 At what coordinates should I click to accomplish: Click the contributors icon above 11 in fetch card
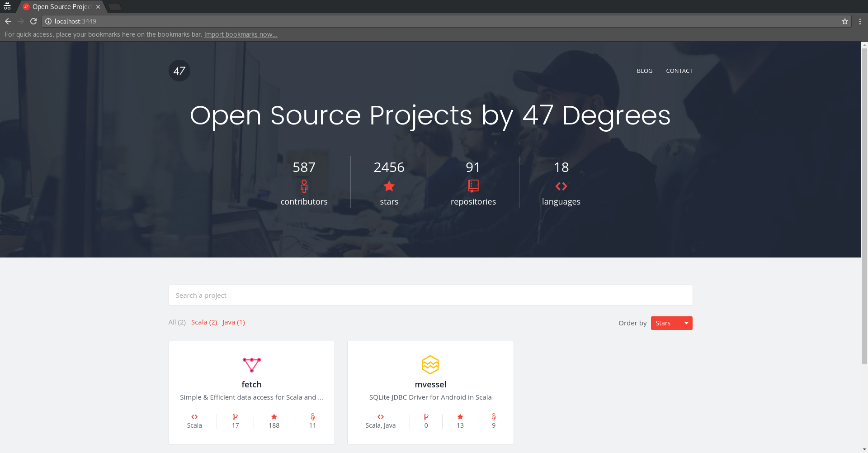click(312, 417)
